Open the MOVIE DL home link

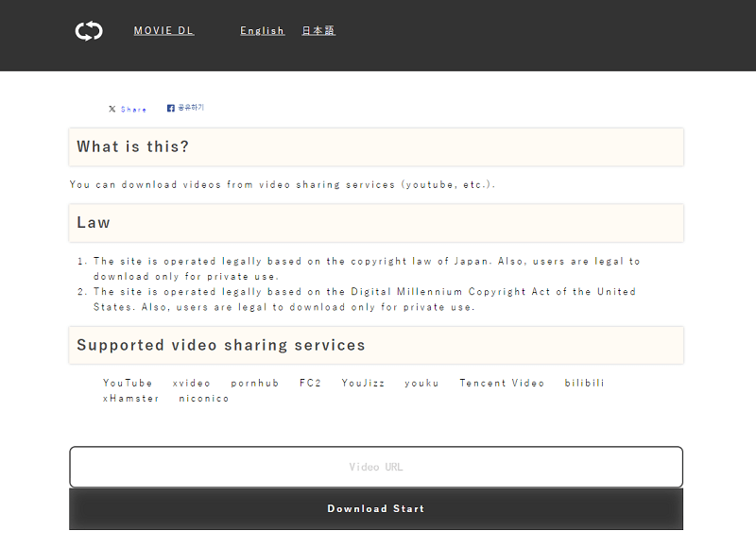[x=163, y=31]
